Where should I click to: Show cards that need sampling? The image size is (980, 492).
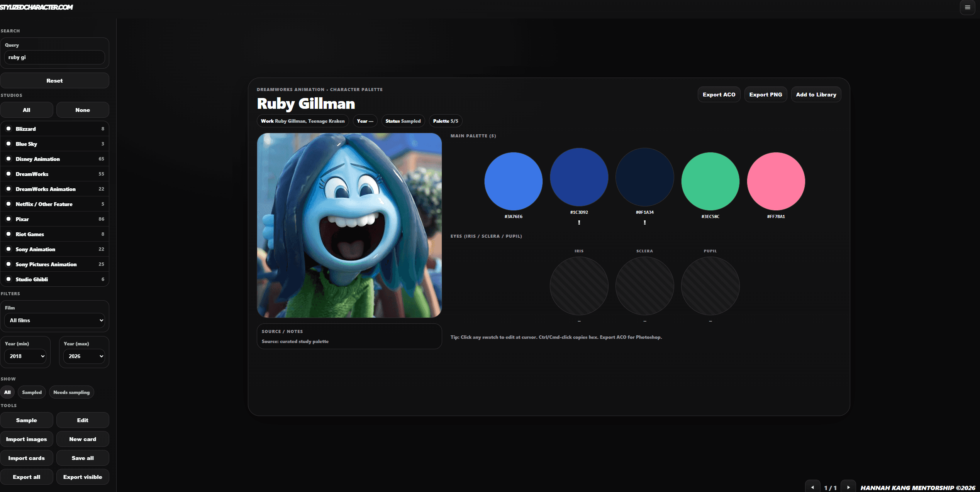[71, 392]
